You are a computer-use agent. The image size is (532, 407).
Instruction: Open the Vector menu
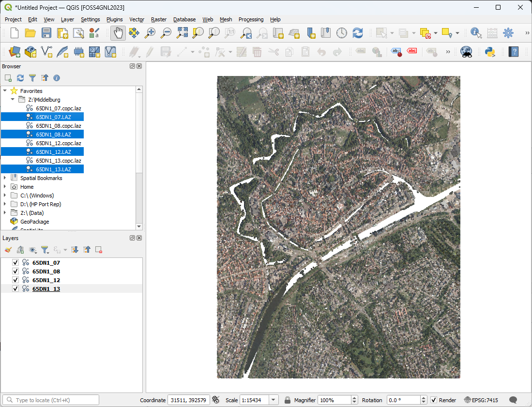point(137,19)
